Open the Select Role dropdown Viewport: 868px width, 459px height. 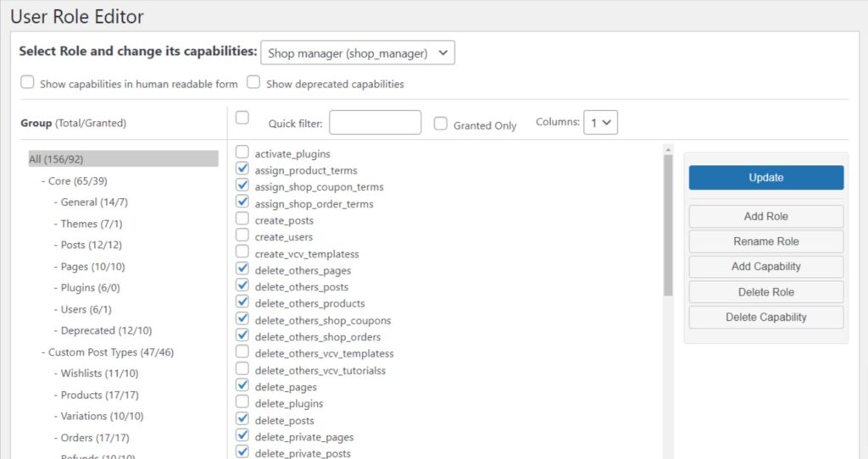click(357, 53)
